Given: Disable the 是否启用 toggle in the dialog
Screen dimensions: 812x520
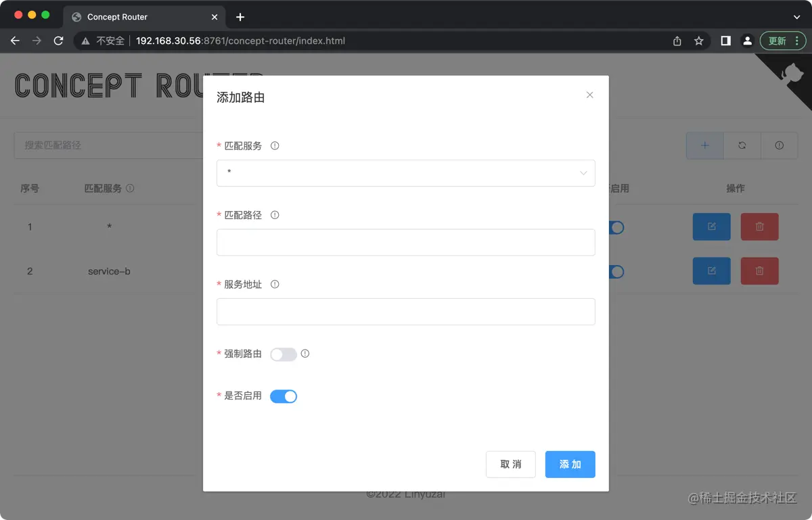Looking at the screenshot, I should (284, 396).
